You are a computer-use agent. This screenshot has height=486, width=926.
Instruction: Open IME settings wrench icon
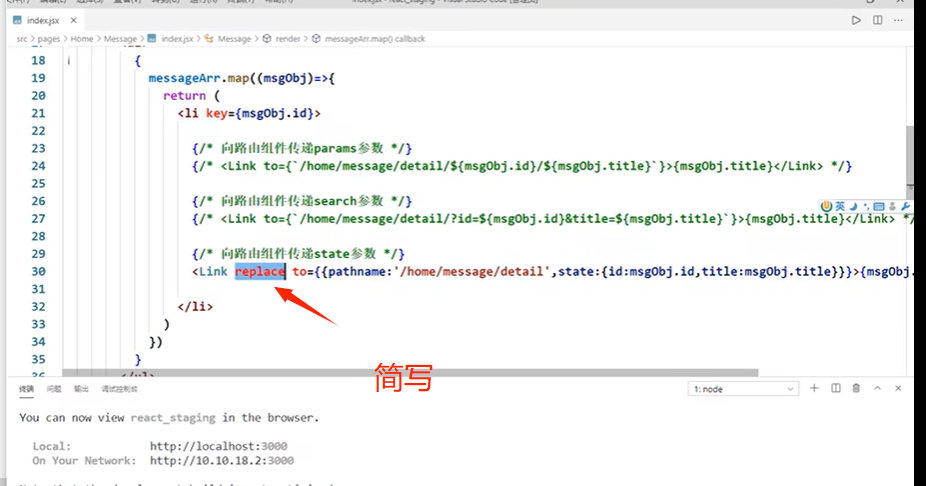(905, 206)
